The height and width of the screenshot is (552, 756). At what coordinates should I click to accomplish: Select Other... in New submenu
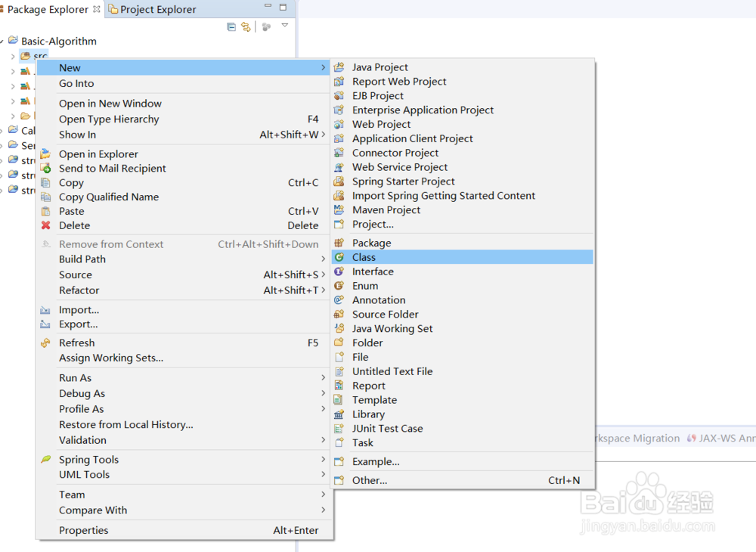[463, 480]
